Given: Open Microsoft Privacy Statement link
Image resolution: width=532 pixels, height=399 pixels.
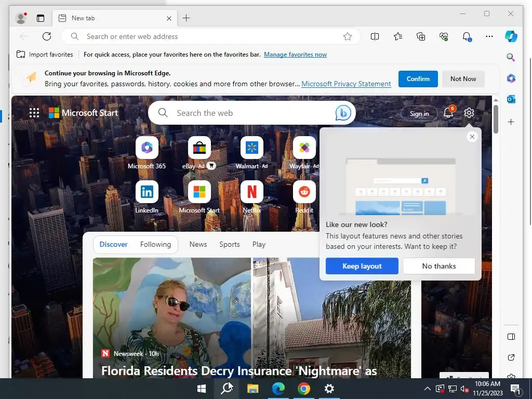Looking at the screenshot, I should coord(346,84).
